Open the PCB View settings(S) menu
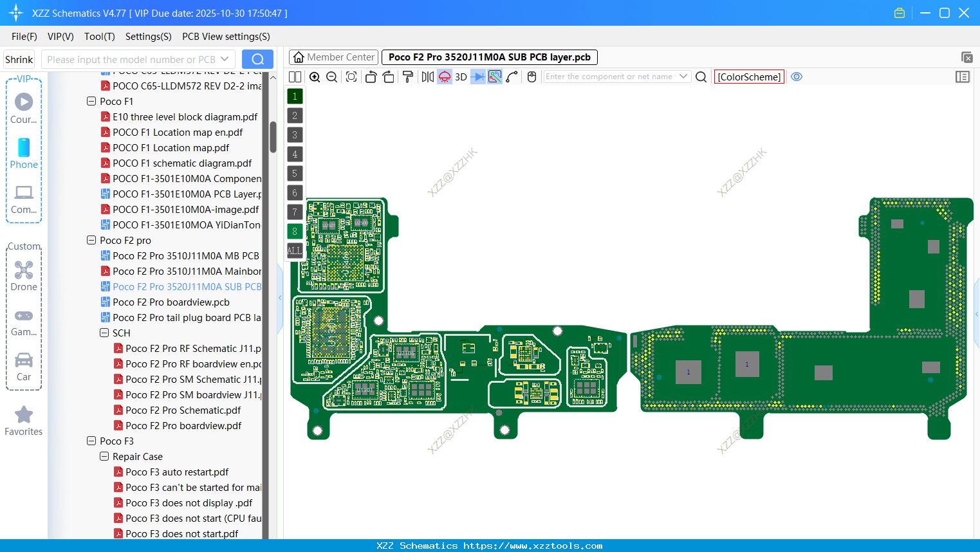 click(225, 37)
